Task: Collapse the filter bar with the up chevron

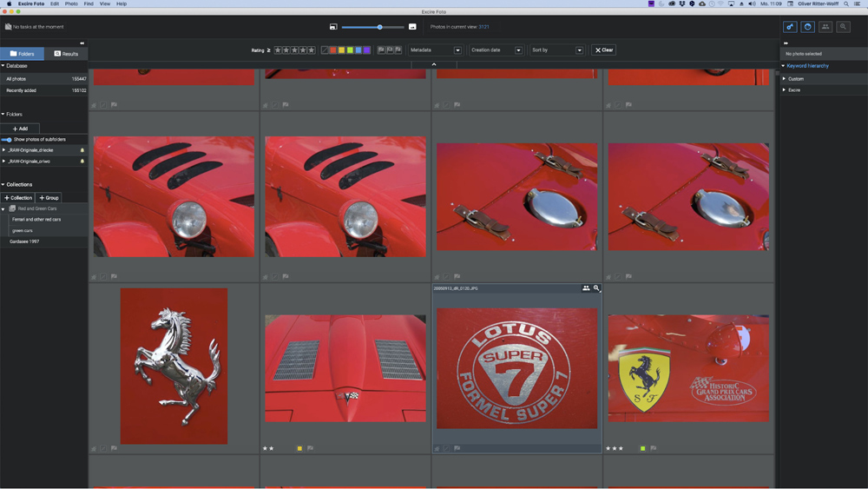Action: click(434, 64)
